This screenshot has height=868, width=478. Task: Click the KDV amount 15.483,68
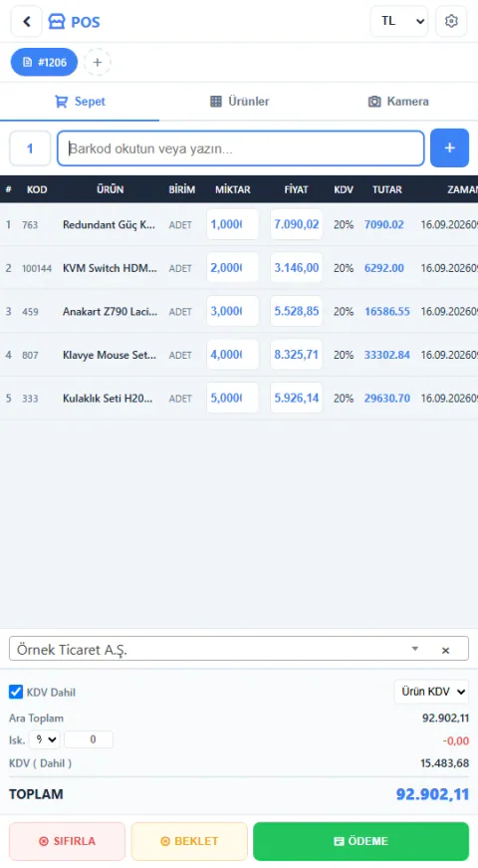coord(444,763)
